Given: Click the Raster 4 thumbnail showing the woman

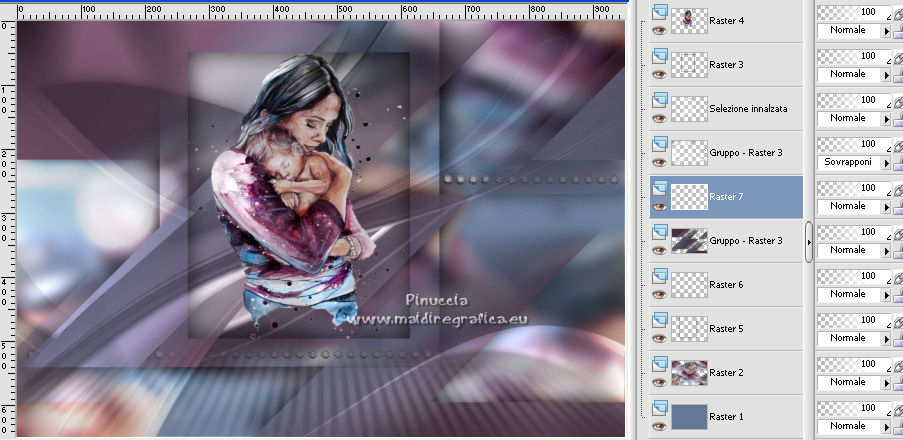Looking at the screenshot, I should pos(689,21).
